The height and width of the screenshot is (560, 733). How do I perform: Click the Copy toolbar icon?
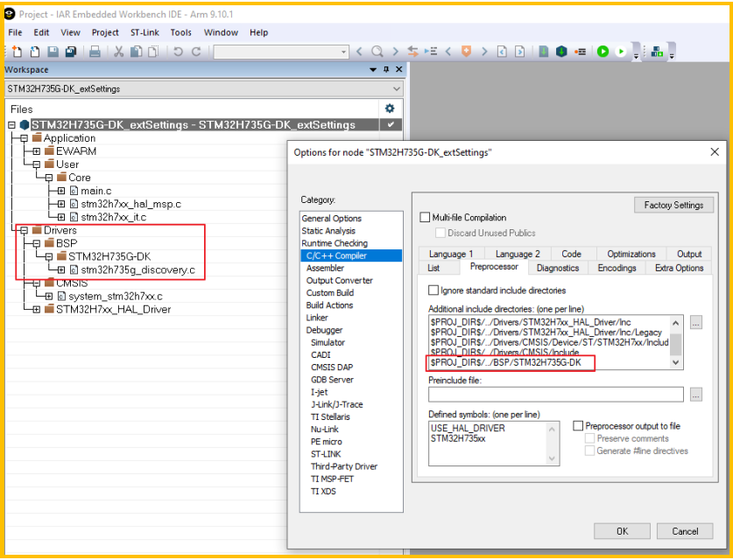tap(136, 52)
